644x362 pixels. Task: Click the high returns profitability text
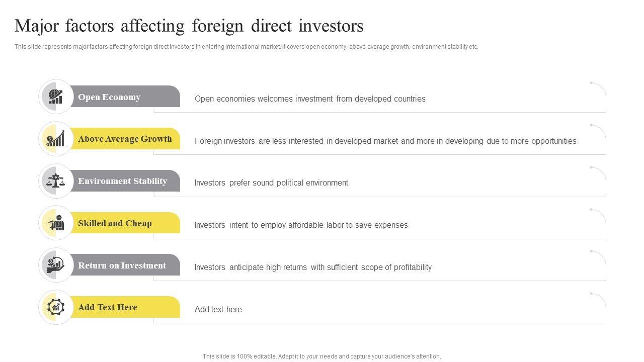click(313, 267)
